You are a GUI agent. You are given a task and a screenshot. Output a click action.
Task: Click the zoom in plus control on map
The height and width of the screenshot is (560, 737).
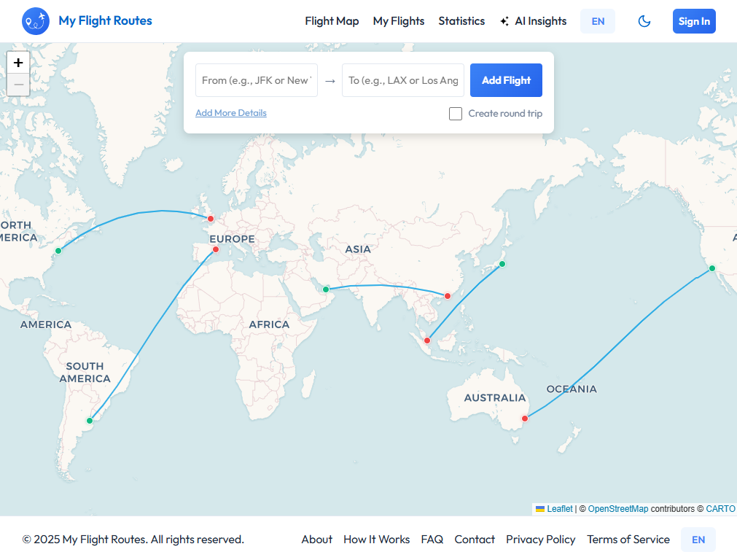(x=17, y=63)
